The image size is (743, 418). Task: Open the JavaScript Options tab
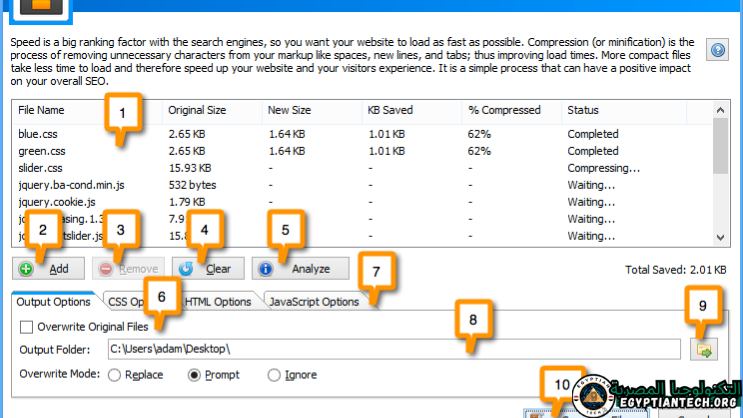click(x=313, y=302)
